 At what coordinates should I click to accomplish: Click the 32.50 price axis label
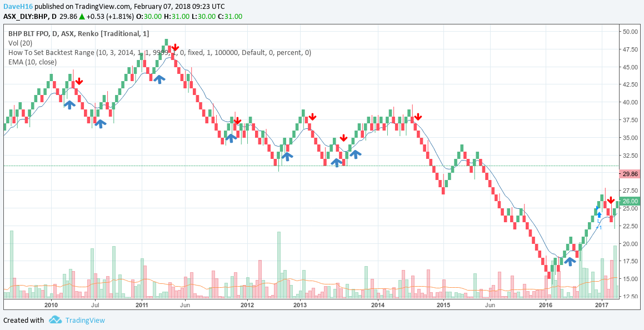coord(631,156)
